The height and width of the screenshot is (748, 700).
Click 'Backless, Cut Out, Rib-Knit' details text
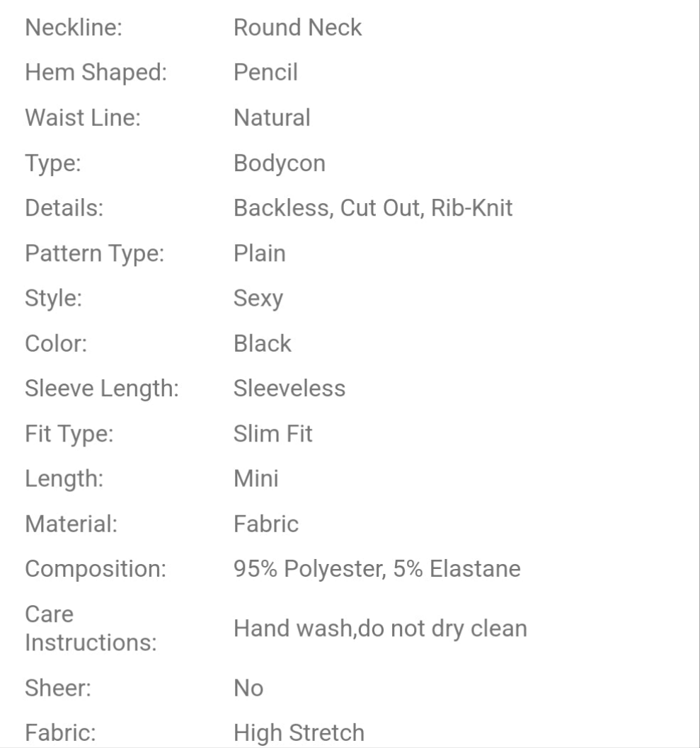coord(373,209)
